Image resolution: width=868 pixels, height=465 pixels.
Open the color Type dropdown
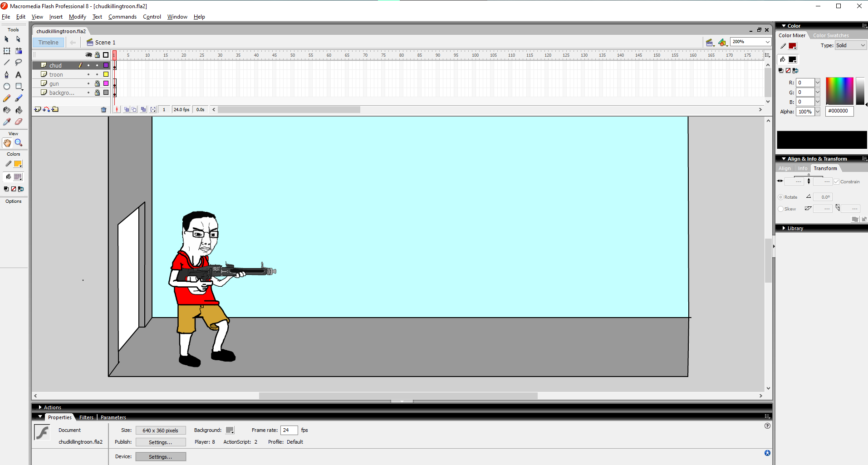click(x=851, y=45)
